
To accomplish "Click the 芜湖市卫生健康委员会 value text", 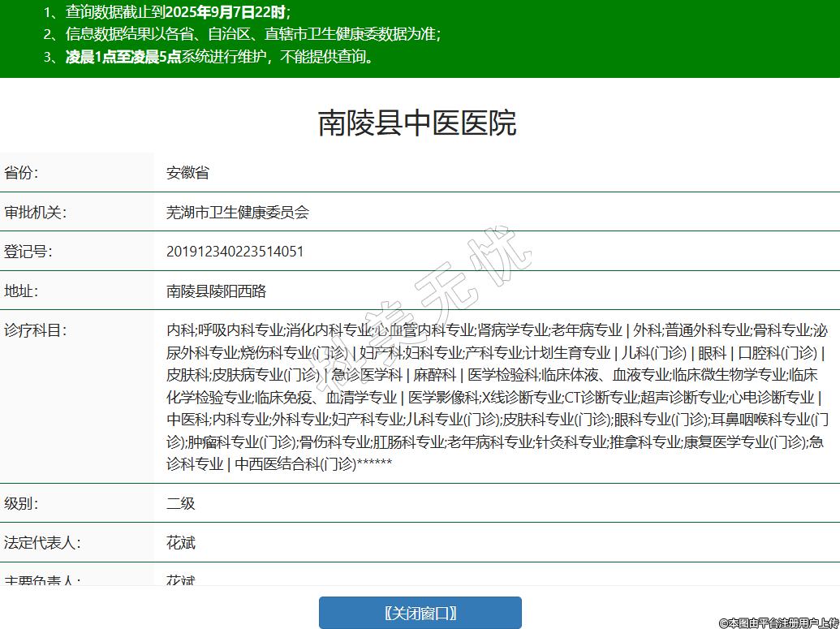I will tap(238, 213).
